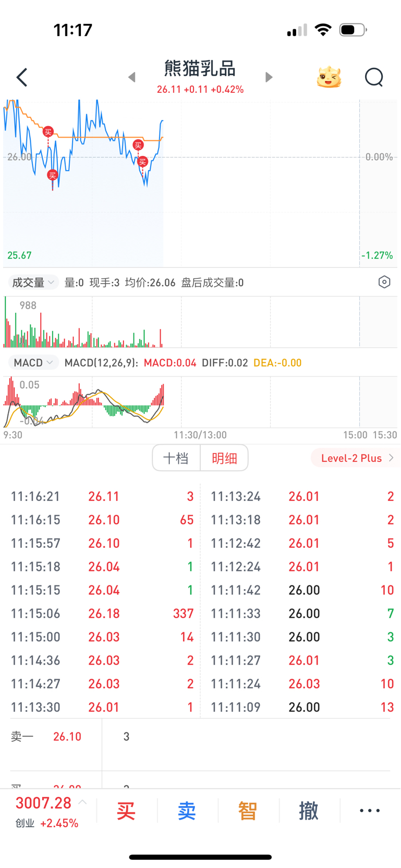Tap the DEA:-0.00 value label
The image size is (401, 868).
(x=277, y=363)
